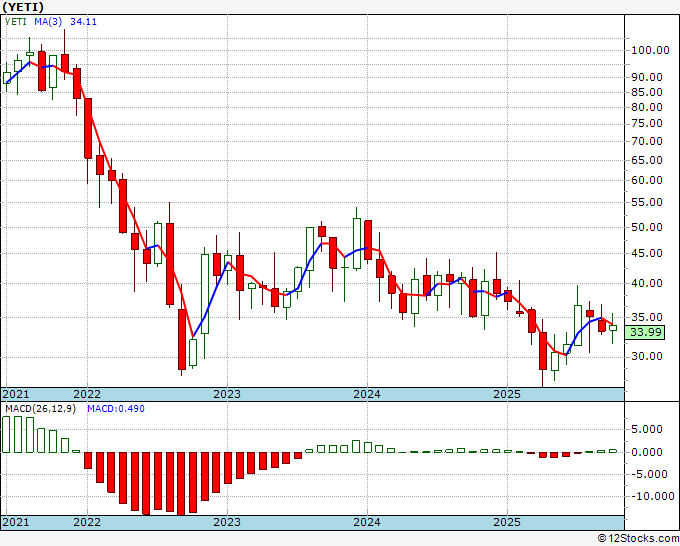Viewport: 680px width, 546px height.
Task: Click the (YETI) chart title
Action: coord(23,7)
